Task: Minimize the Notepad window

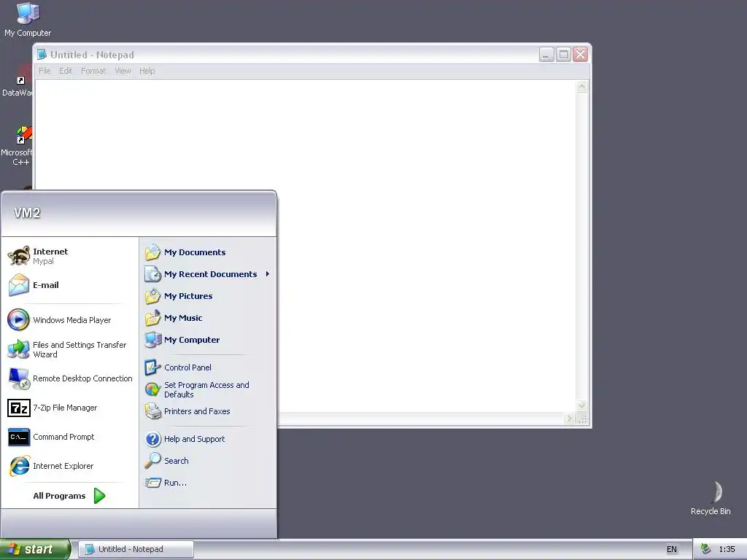Action: pos(546,55)
